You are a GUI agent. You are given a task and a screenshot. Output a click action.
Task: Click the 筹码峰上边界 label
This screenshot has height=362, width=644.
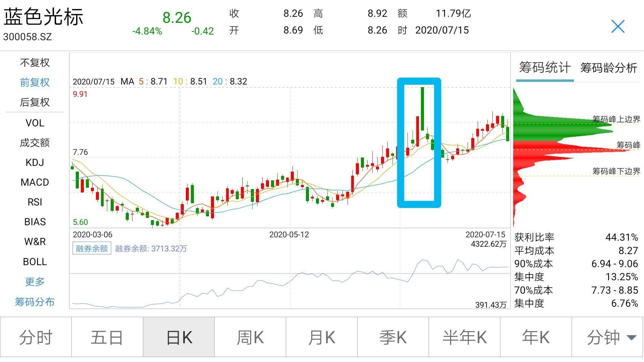point(616,119)
